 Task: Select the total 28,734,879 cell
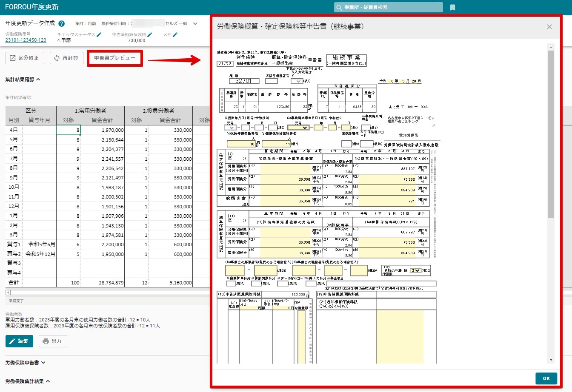click(x=102, y=283)
